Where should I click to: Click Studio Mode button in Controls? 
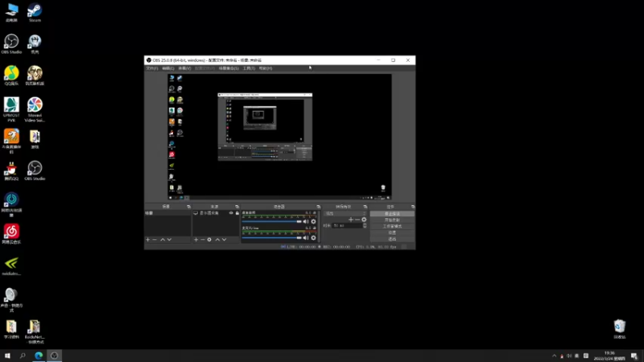(392, 227)
